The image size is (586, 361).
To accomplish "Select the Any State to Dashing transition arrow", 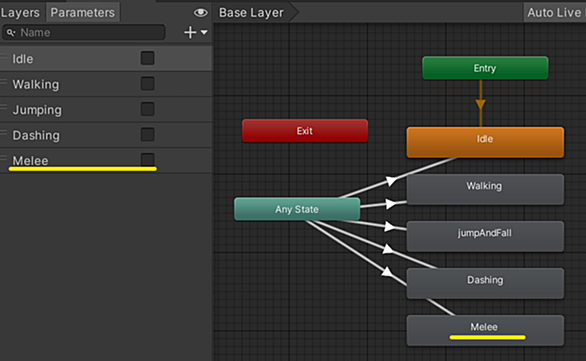I will (389, 249).
